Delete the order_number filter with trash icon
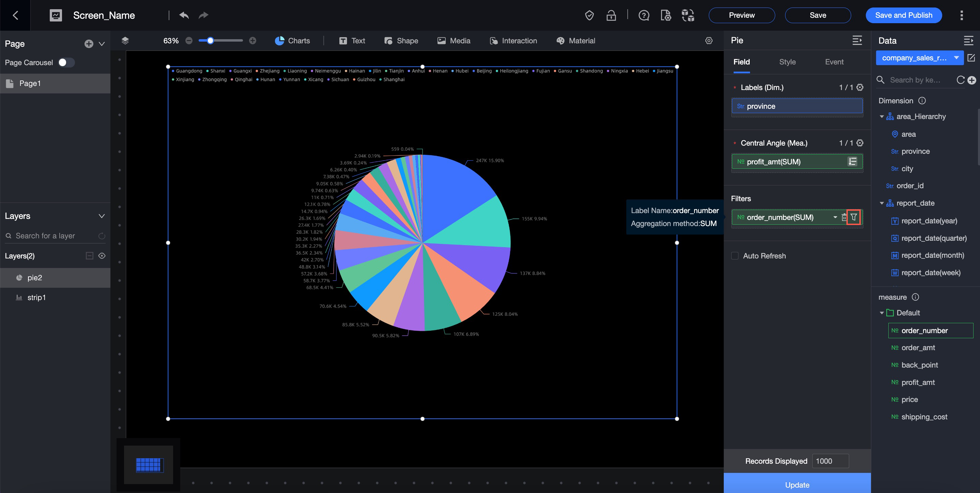Screen dimensions: 980x493 click(x=844, y=217)
